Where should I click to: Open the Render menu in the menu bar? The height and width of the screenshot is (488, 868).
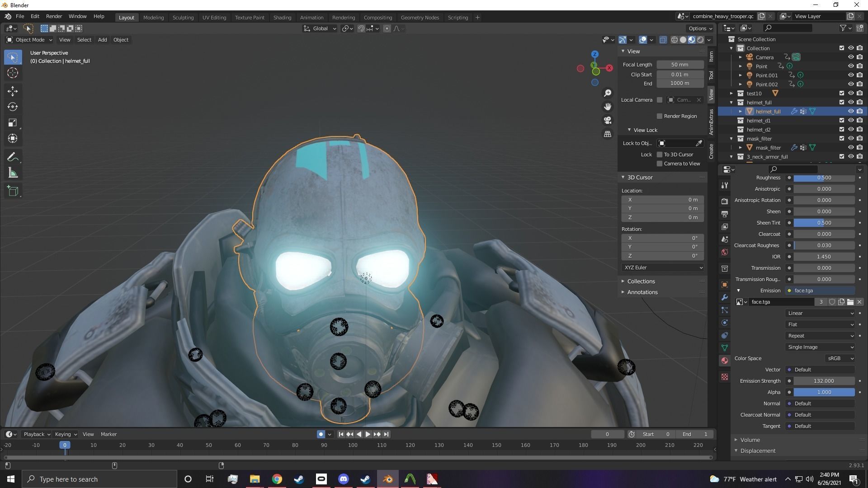point(54,16)
